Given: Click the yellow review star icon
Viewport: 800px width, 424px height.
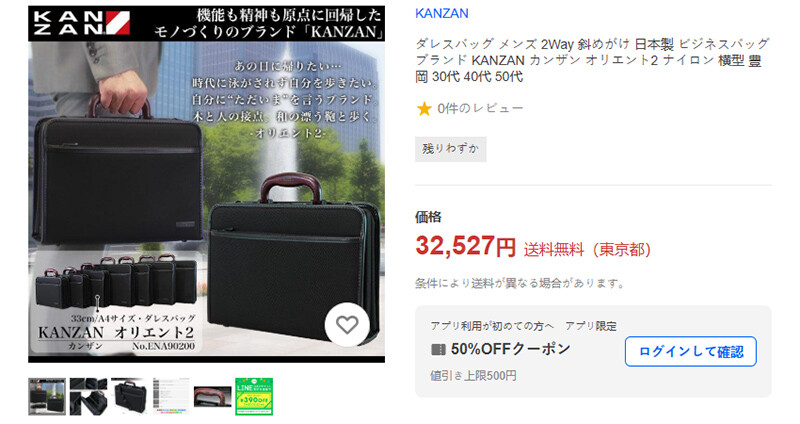Looking at the screenshot, I should pos(424,109).
